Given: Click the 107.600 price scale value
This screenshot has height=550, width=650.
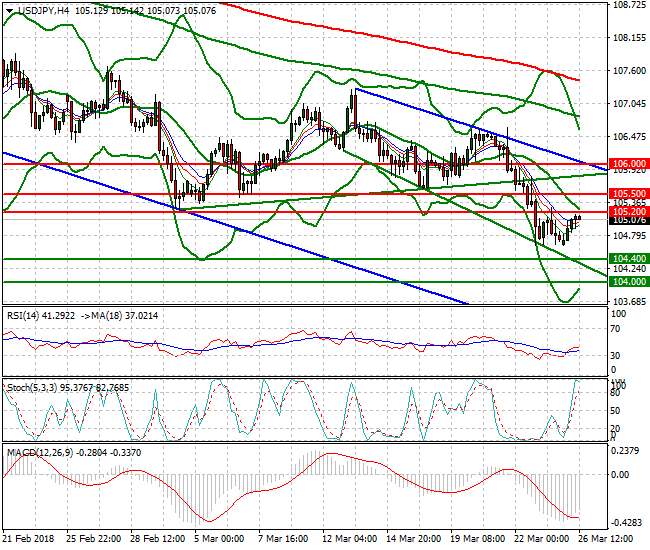Looking at the screenshot, I should (x=629, y=71).
